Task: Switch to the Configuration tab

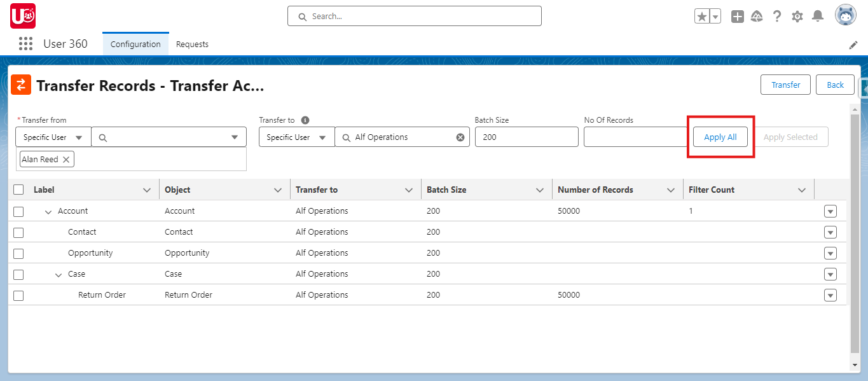Action: (135, 44)
